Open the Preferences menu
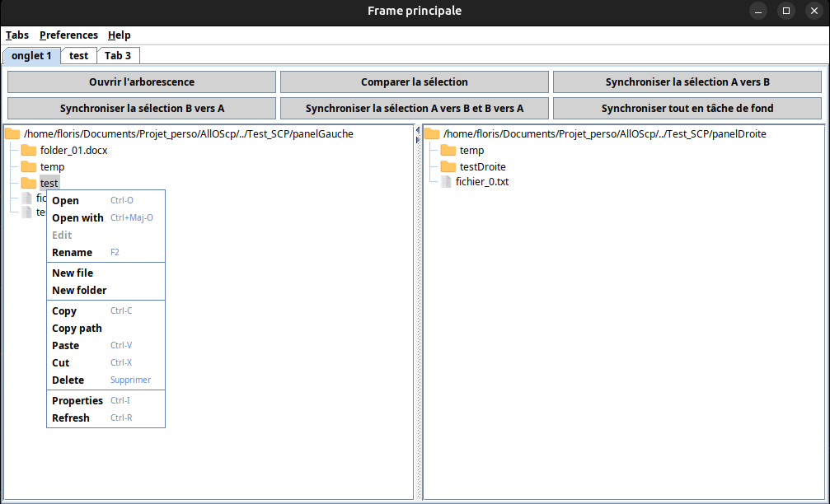 pyautogui.click(x=68, y=35)
